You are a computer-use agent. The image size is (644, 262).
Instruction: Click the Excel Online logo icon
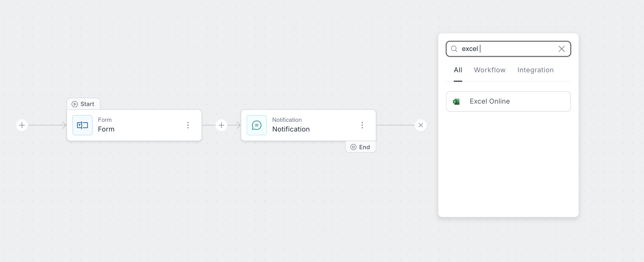(x=456, y=102)
